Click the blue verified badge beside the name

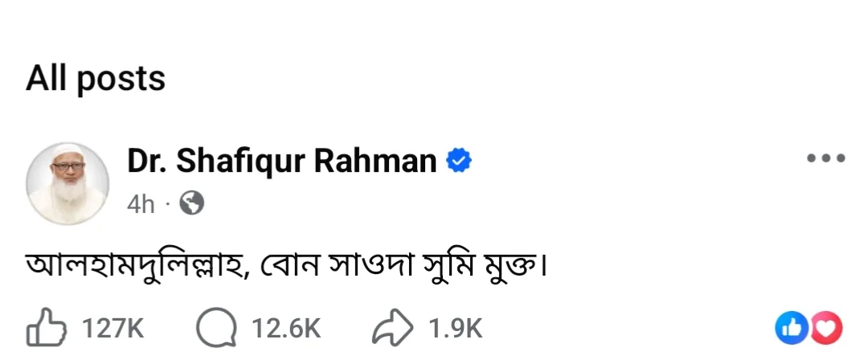(458, 162)
